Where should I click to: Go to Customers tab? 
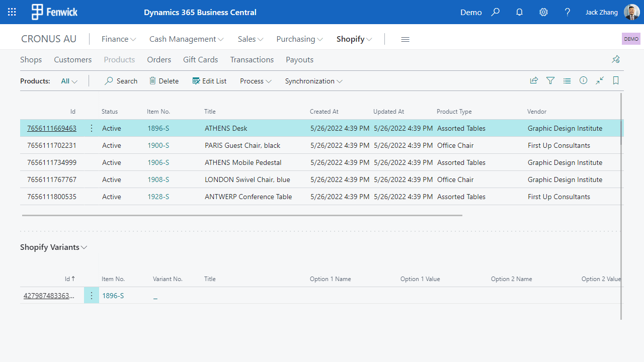[73, 59]
